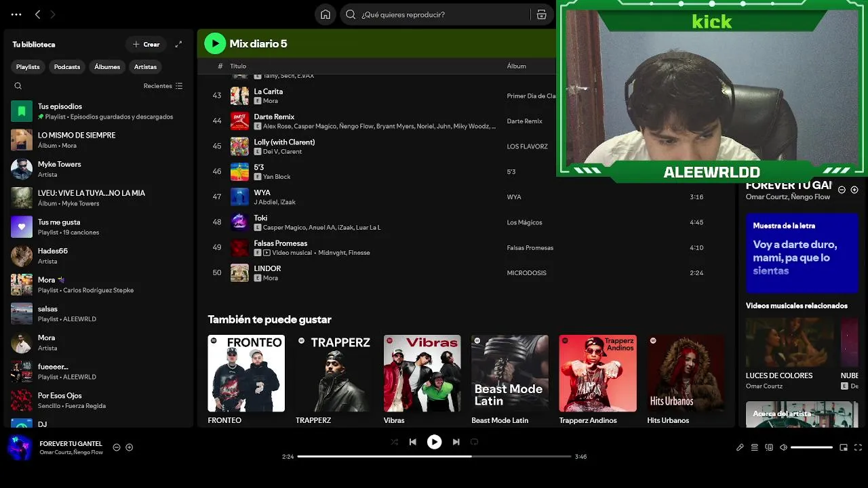
Task: Go back with the left arrow
Action: click(38, 14)
